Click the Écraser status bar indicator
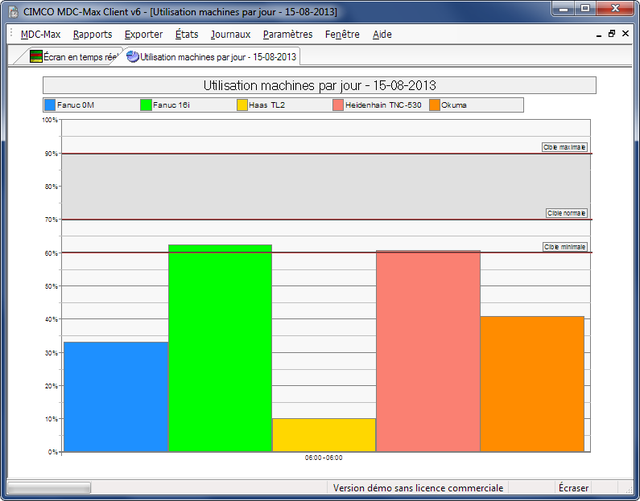640x501 pixels. coord(573,488)
